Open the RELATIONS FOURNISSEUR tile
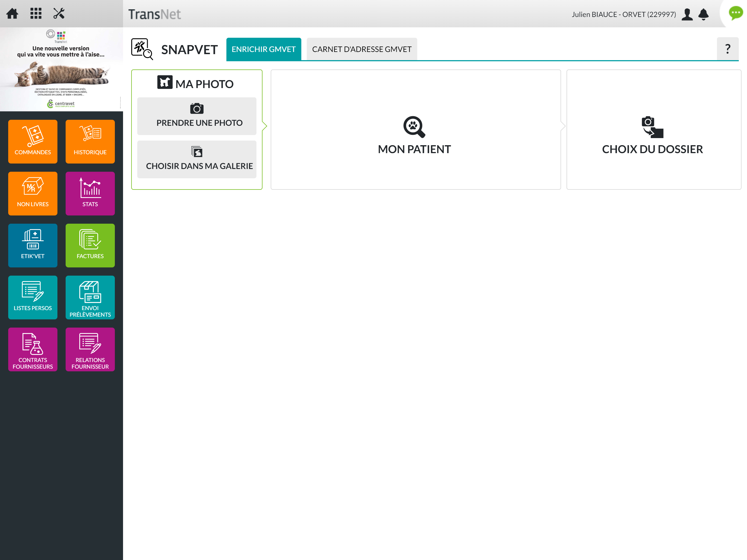 pyautogui.click(x=90, y=349)
